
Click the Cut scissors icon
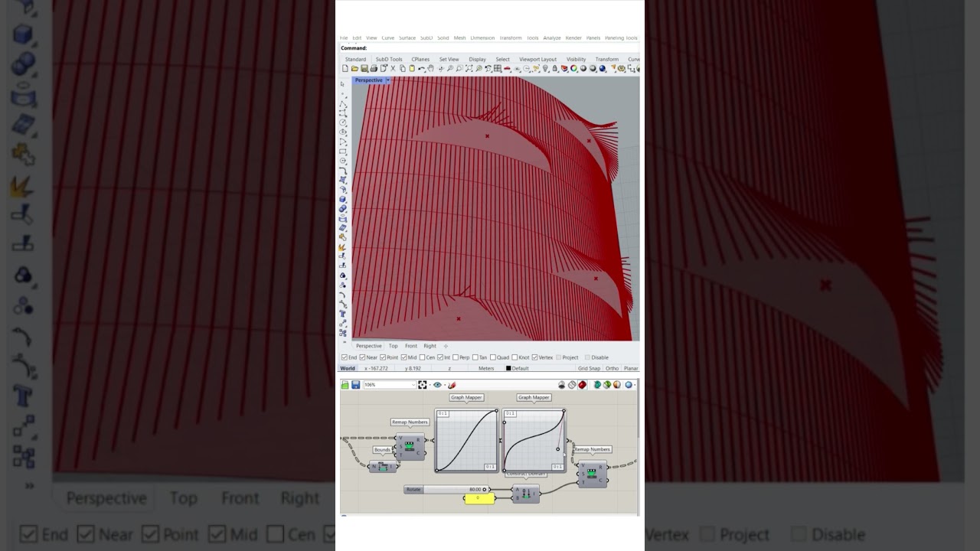393,69
